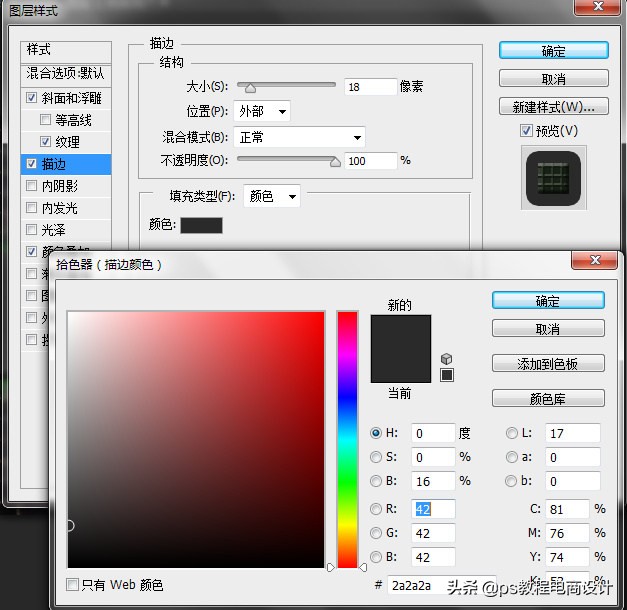Click the 新的 new color preview

pos(401,332)
